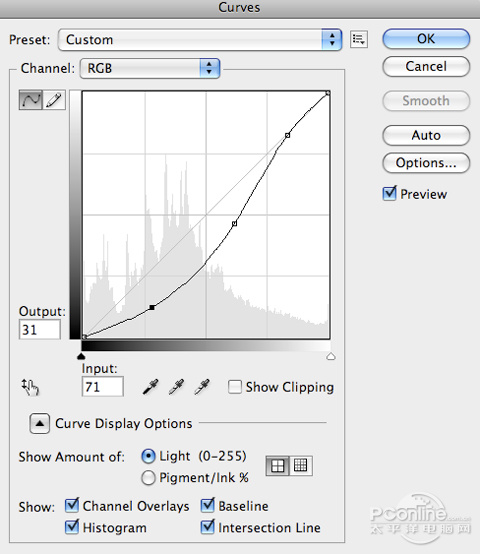Pick the gray point eyedropper
This screenshot has width=480, height=554.
tap(176, 387)
